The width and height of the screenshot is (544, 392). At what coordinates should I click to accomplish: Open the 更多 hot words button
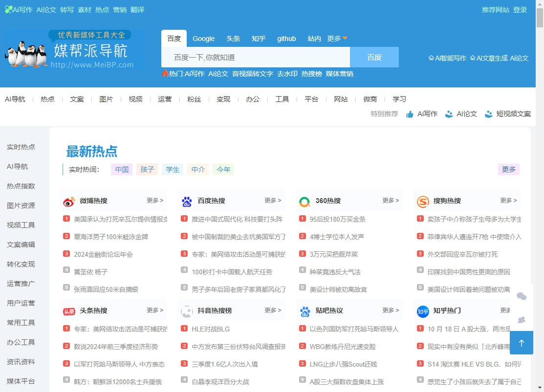click(509, 169)
